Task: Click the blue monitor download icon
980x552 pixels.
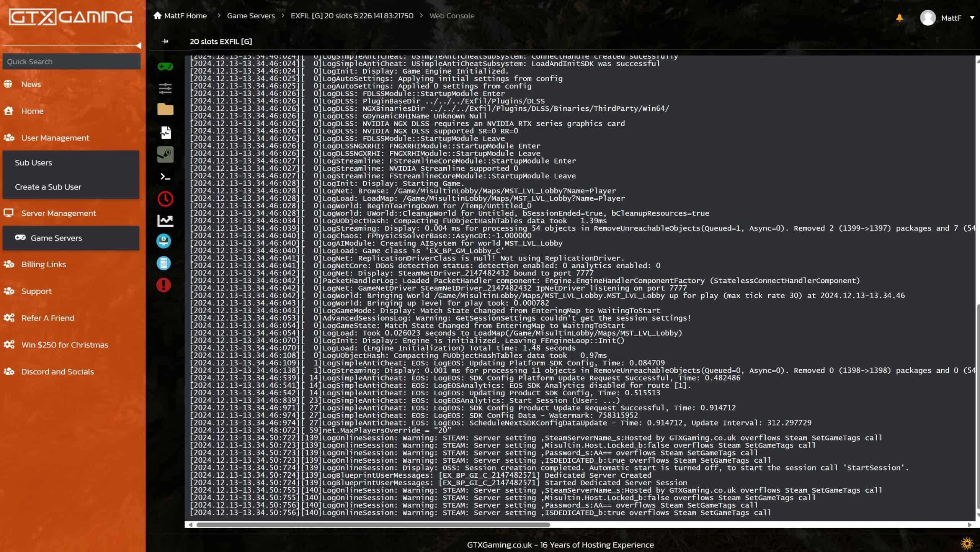Action: (x=164, y=241)
